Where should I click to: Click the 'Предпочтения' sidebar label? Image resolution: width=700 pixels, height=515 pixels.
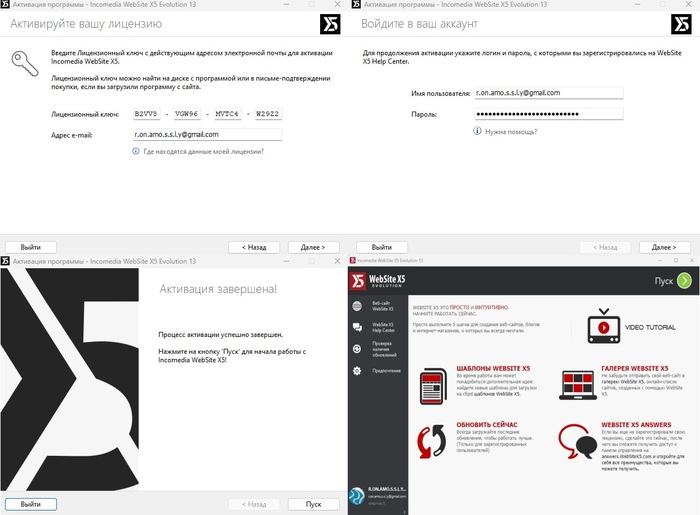[387, 370]
